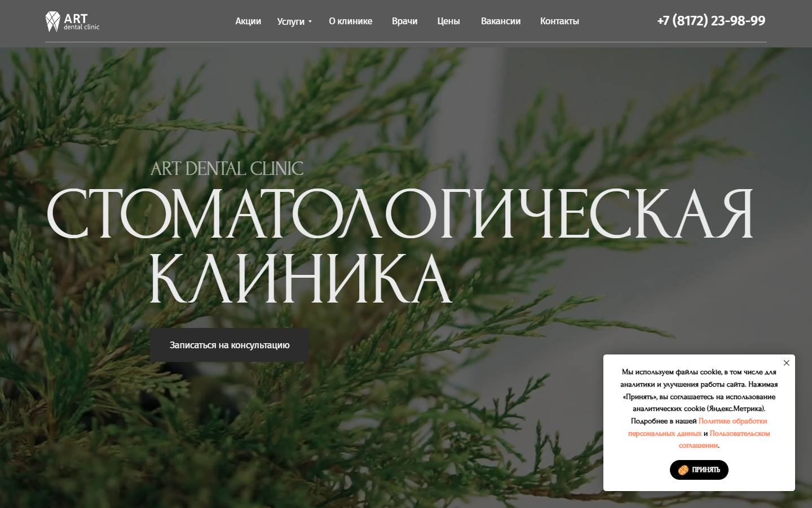Open the Вакансии page
The height and width of the screenshot is (508, 812).
(501, 21)
